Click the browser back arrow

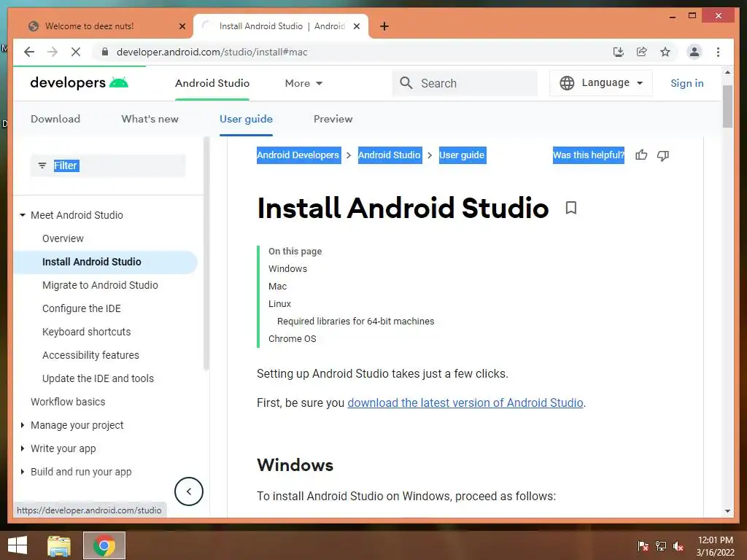(x=29, y=52)
